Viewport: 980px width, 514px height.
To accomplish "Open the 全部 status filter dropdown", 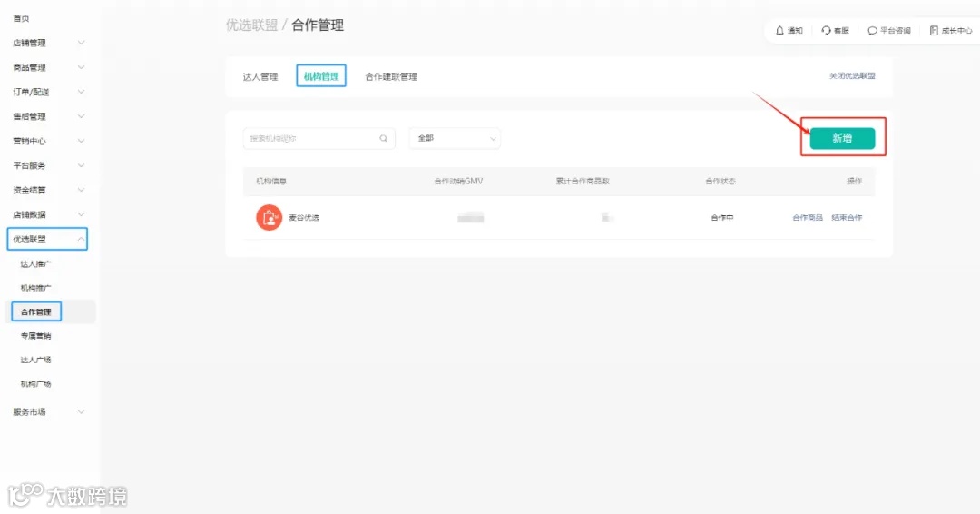I will click(455, 138).
